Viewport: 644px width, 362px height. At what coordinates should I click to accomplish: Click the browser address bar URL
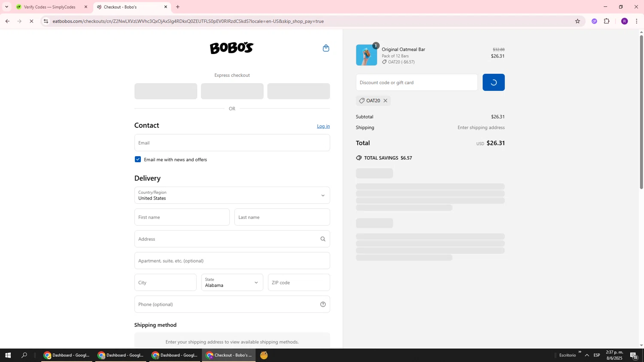coord(188,21)
